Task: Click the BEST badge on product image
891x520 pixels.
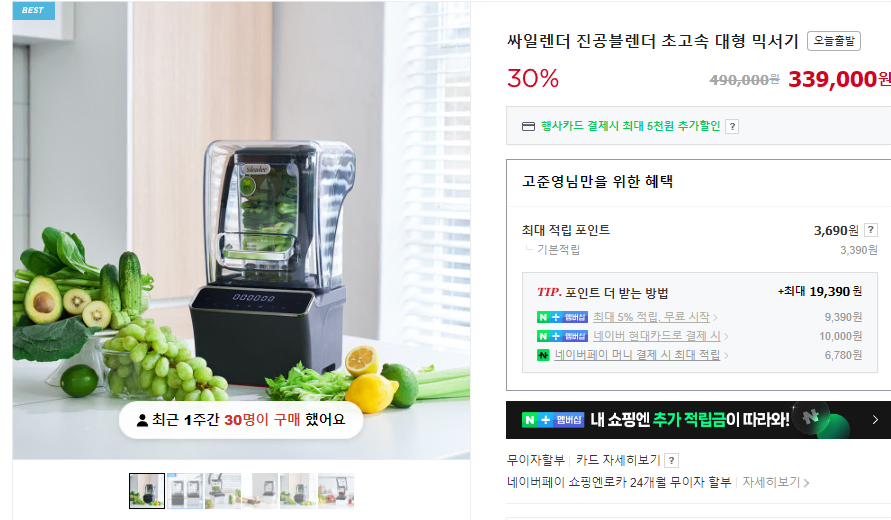Action: [33, 10]
